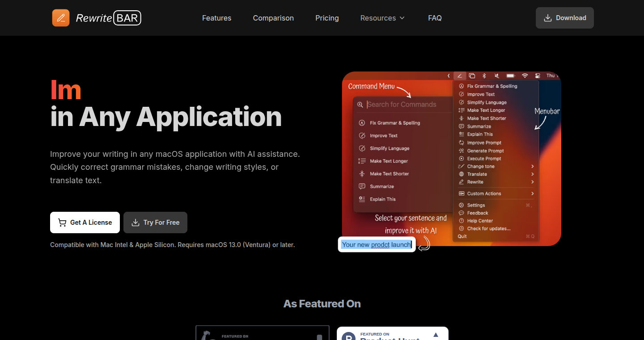
Task: Click Improve Text icon in Command Menu
Action: click(x=362, y=135)
